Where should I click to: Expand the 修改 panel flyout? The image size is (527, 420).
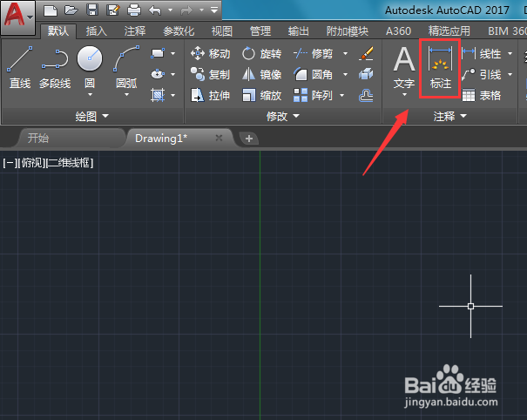[x=282, y=117]
